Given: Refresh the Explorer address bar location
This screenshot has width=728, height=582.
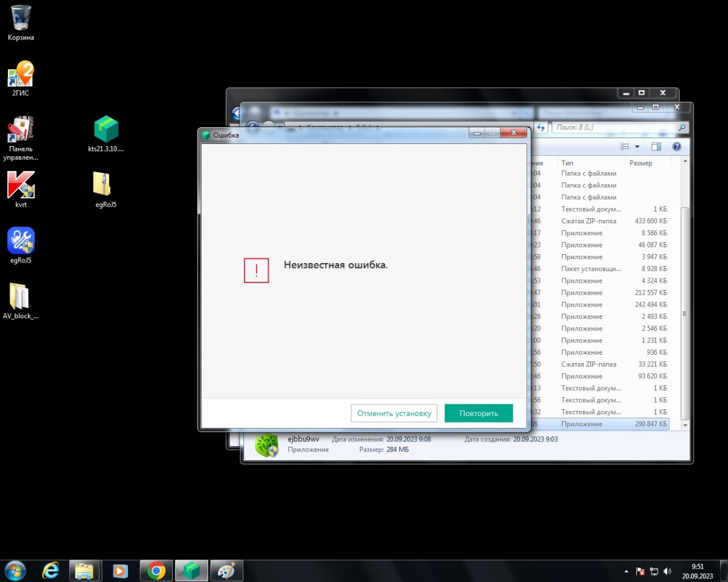Looking at the screenshot, I should point(541,127).
